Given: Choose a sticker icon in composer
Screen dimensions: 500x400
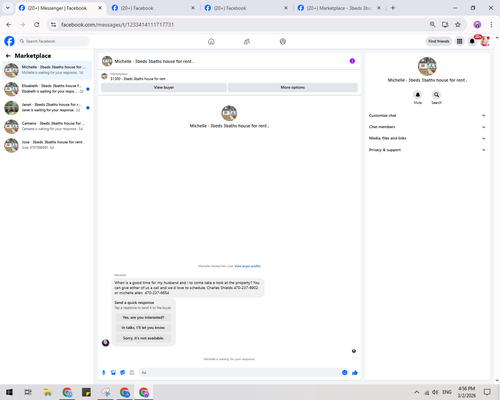Looking at the screenshot, I should [x=123, y=372].
